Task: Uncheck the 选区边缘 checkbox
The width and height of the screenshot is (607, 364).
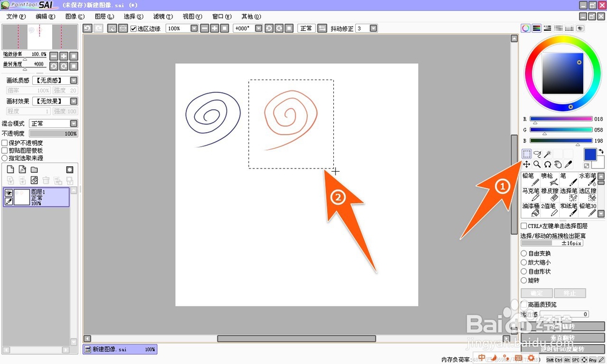Action: pyautogui.click(x=134, y=29)
